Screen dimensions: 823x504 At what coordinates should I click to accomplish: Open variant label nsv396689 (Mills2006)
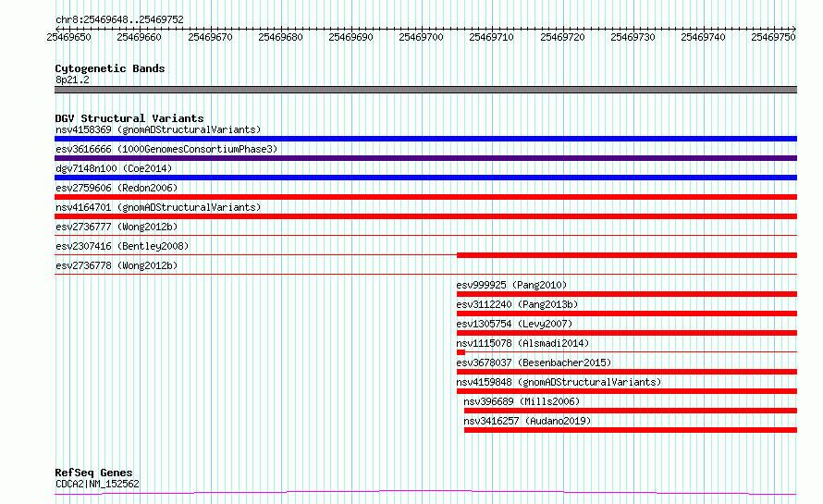[x=522, y=401]
